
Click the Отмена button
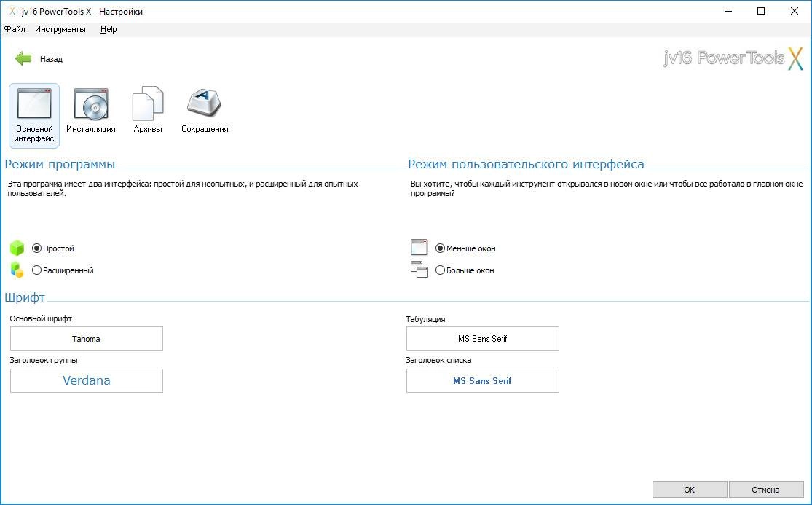tap(765, 490)
